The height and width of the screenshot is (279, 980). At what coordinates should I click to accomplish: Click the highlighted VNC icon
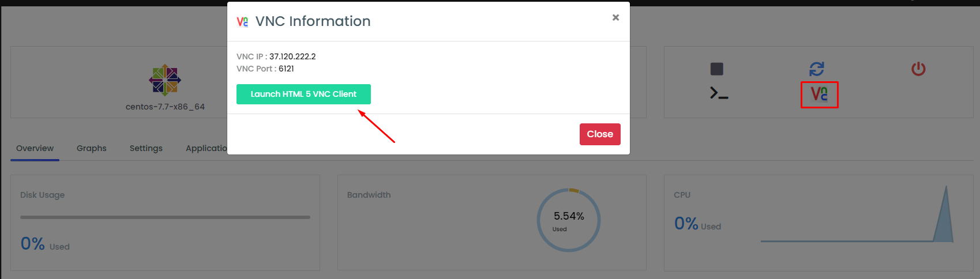point(819,94)
